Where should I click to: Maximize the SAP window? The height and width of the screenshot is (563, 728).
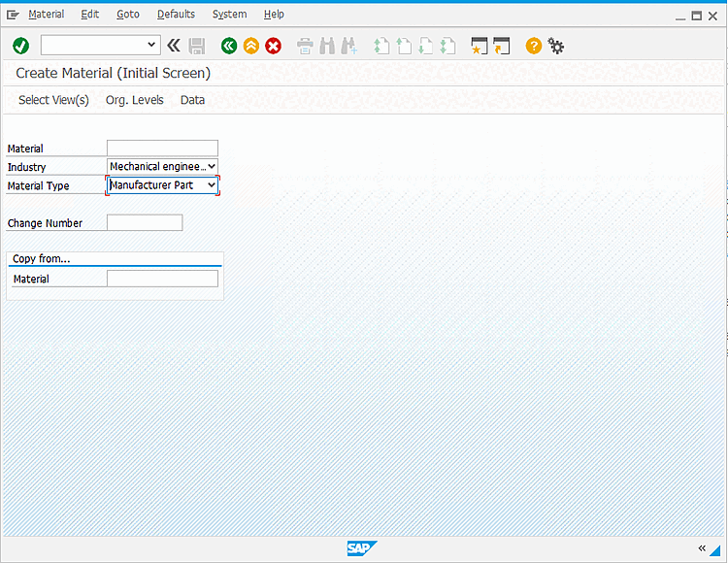point(696,16)
